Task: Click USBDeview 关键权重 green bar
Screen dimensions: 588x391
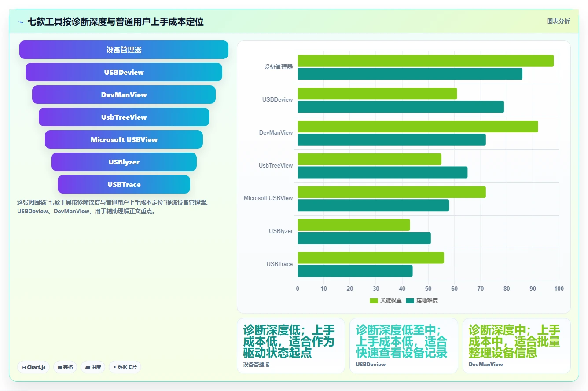Action: coord(378,94)
